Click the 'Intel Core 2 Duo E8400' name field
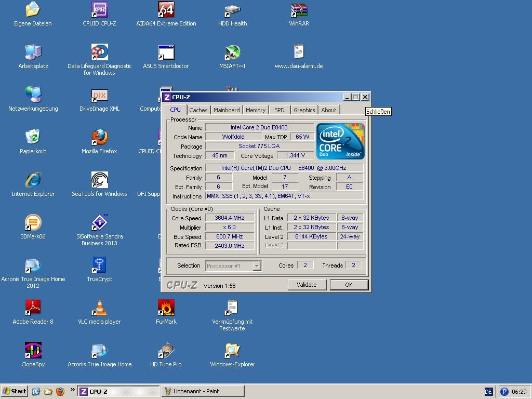This screenshot has height=399, width=532. (x=259, y=127)
